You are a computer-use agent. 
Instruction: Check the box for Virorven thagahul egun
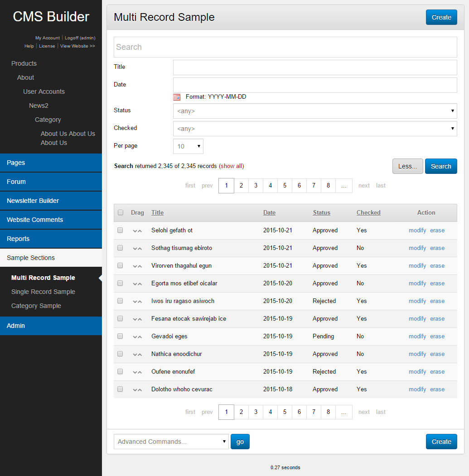pos(120,265)
